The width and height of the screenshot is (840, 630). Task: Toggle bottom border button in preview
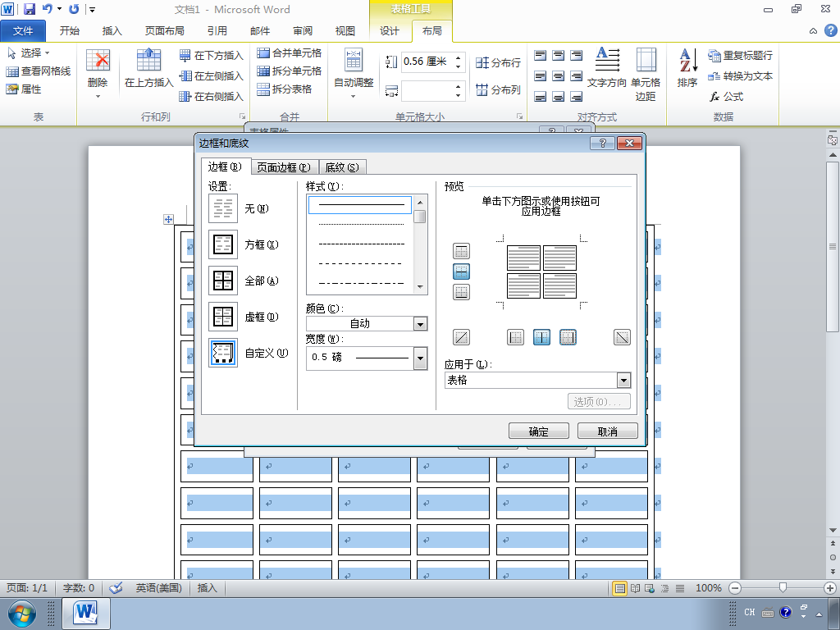[x=461, y=292]
